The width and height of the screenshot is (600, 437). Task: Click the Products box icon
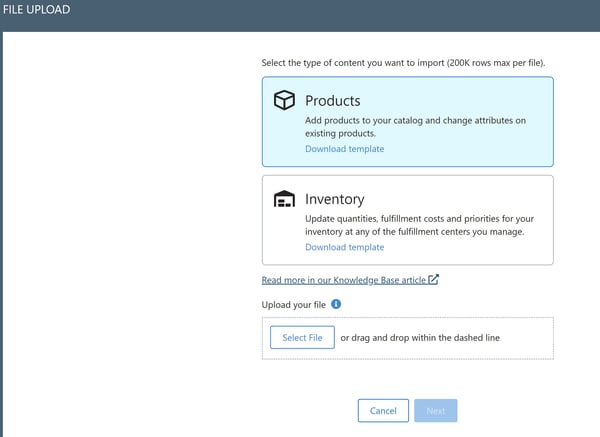(x=285, y=101)
